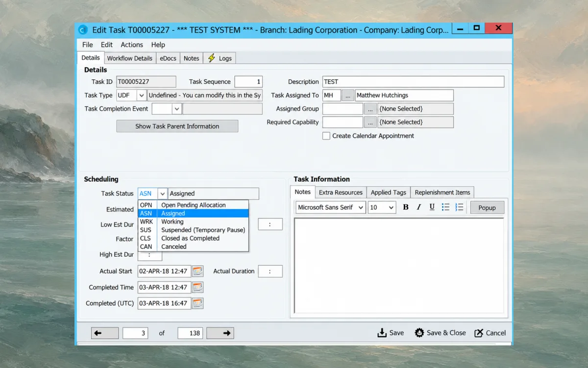
Task: Select Suspended (Temporary Pause) status
Action: click(193, 230)
